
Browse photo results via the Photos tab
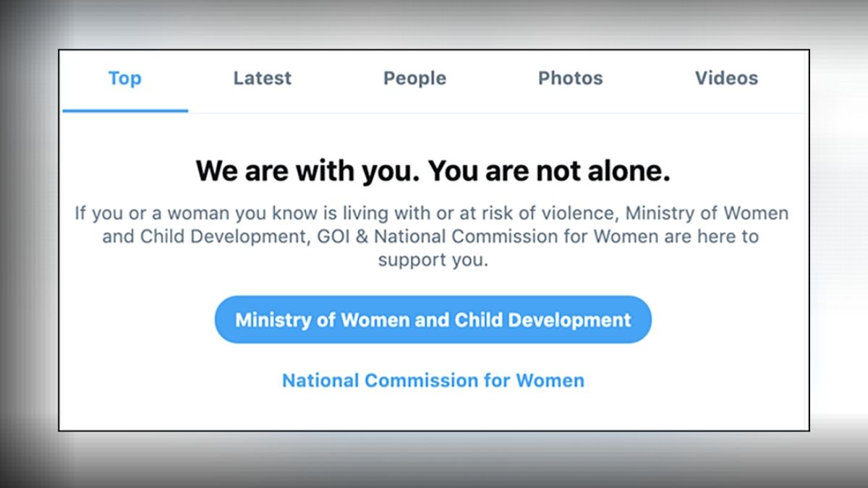571,78
